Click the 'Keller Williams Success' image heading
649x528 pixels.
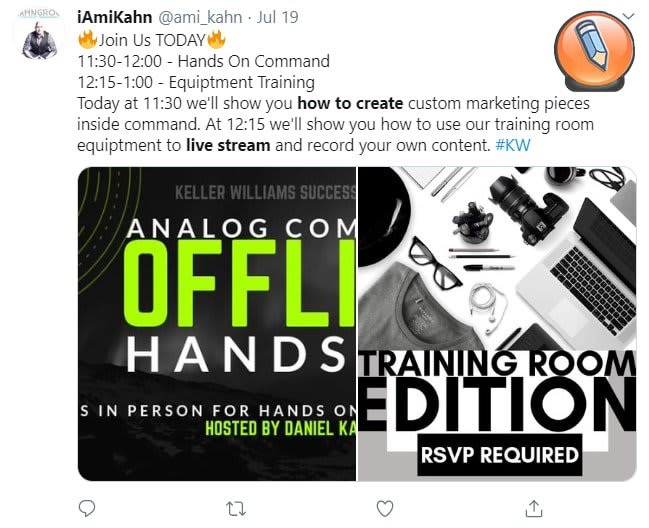click(x=265, y=193)
